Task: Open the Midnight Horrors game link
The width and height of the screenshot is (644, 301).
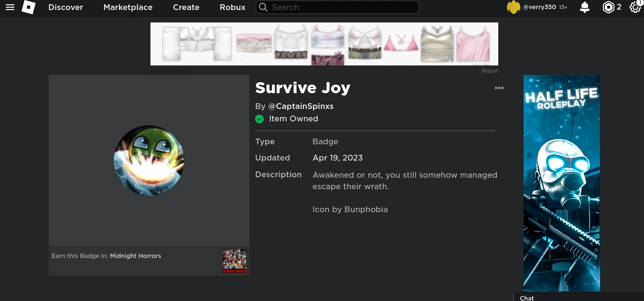Action: pyautogui.click(x=135, y=256)
